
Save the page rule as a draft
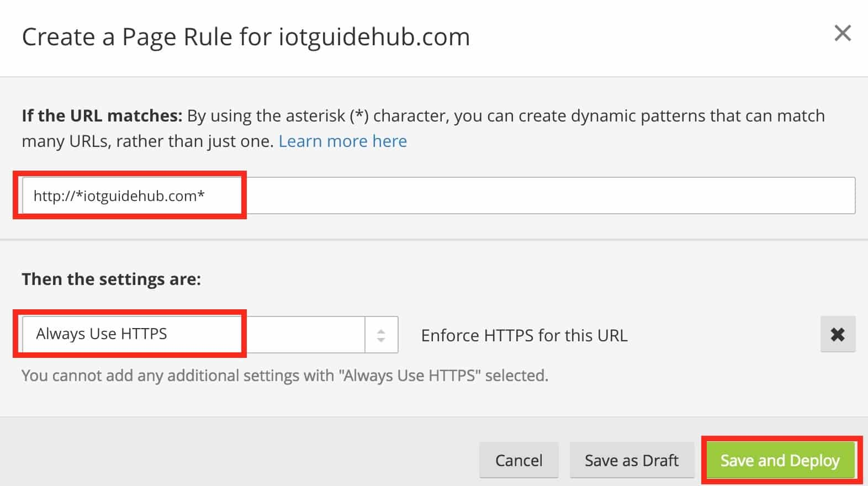(x=632, y=459)
